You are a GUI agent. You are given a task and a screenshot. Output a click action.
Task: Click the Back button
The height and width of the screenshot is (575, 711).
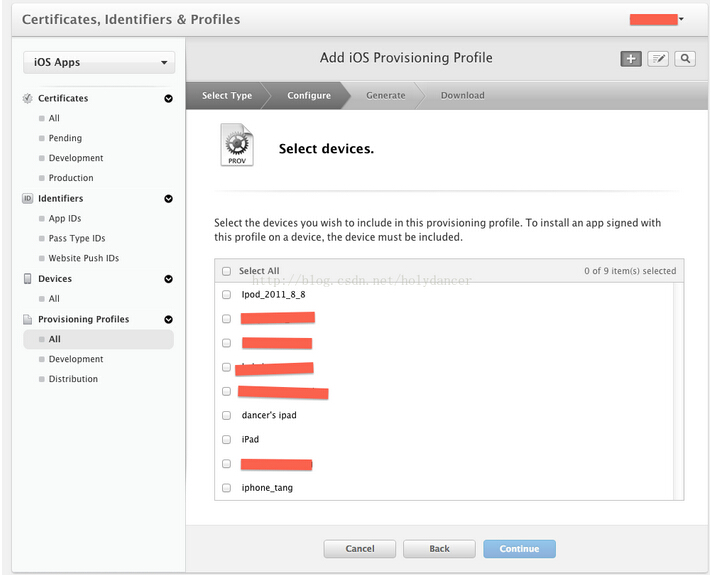click(x=439, y=549)
